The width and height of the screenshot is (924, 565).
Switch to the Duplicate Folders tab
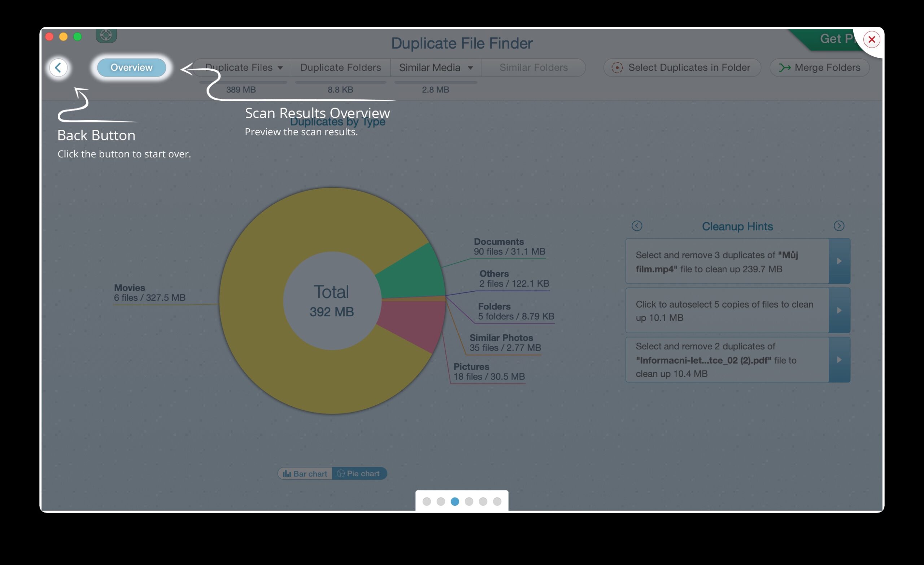(340, 68)
